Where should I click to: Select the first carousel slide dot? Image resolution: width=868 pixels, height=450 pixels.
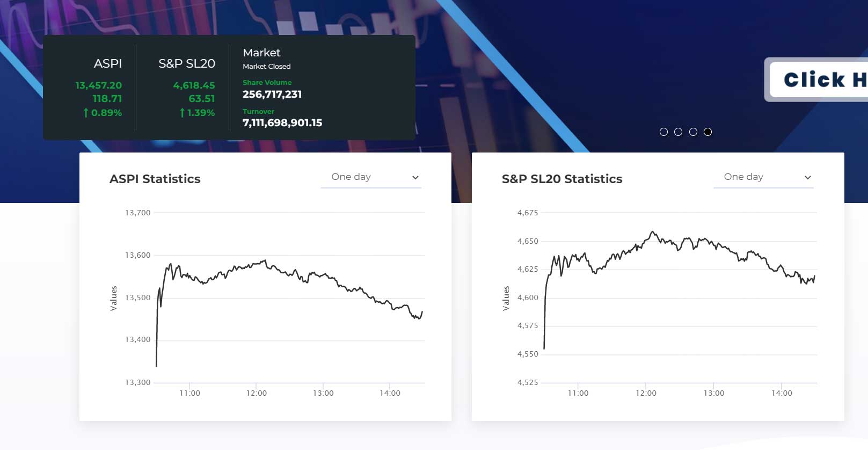[x=663, y=132]
